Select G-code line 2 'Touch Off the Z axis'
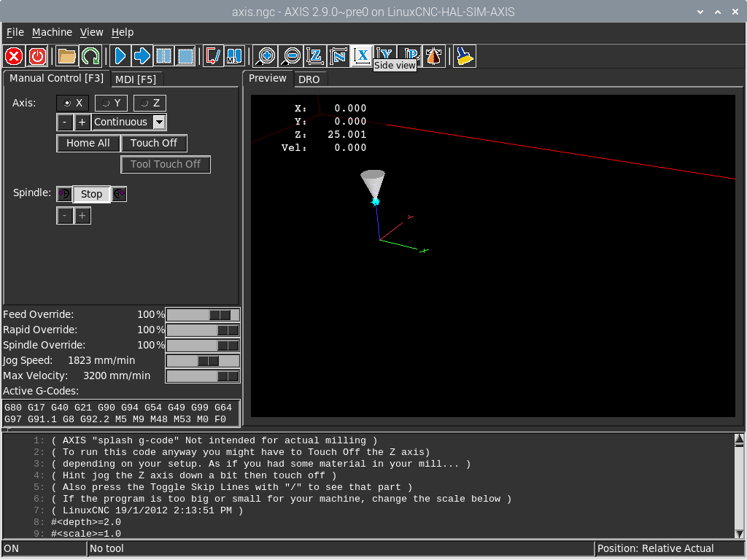The height and width of the screenshot is (560, 747). point(241,452)
